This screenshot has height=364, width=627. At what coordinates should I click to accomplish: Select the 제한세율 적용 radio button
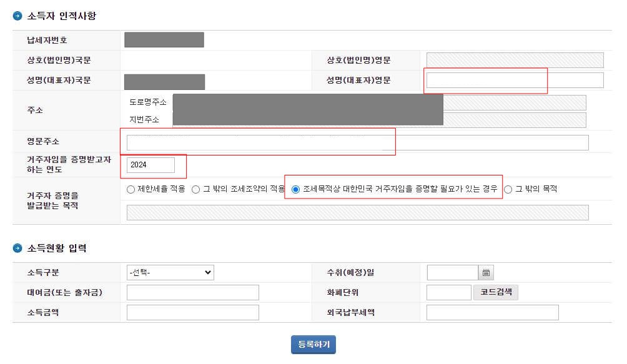pyautogui.click(x=131, y=189)
